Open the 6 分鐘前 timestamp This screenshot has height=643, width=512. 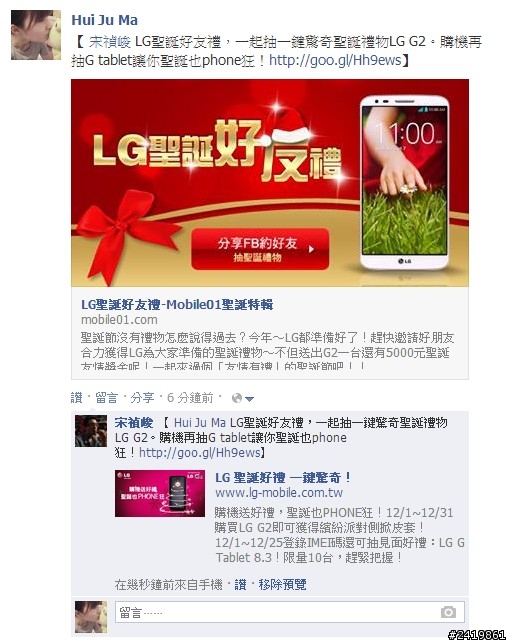point(190,397)
